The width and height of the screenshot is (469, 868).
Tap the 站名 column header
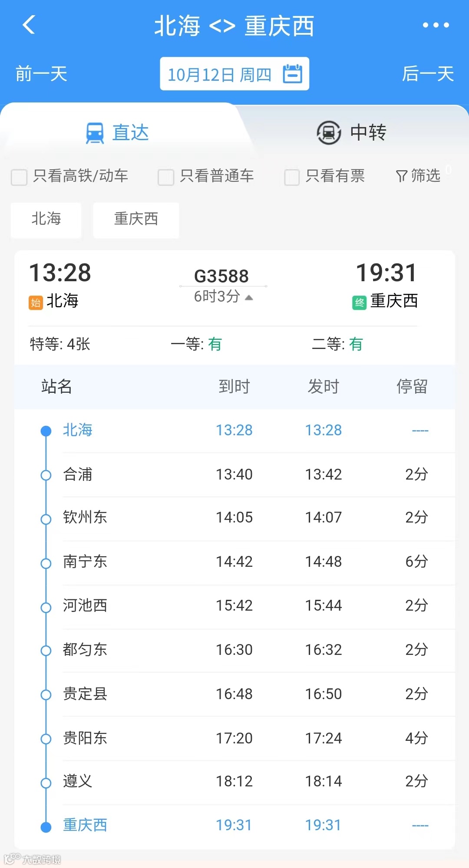tap(56, 386)
